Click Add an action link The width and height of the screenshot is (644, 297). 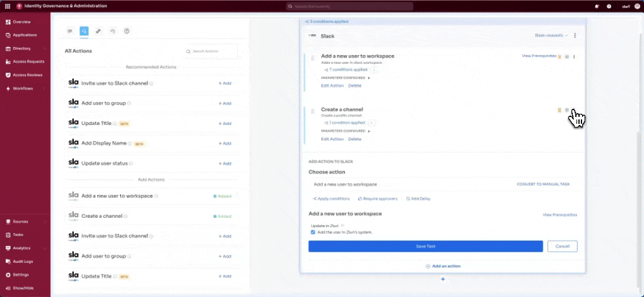(443, 266)
